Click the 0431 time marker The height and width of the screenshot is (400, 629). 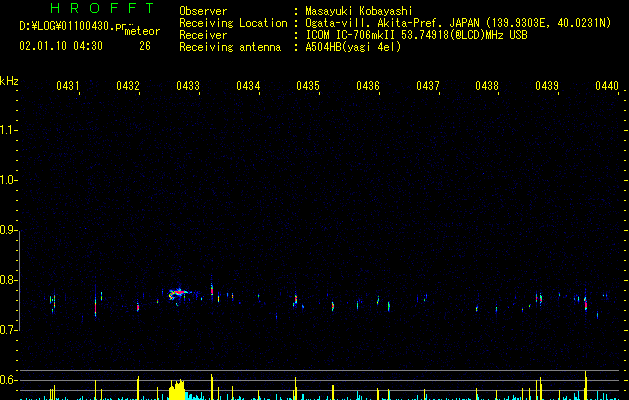click(68, 86)
